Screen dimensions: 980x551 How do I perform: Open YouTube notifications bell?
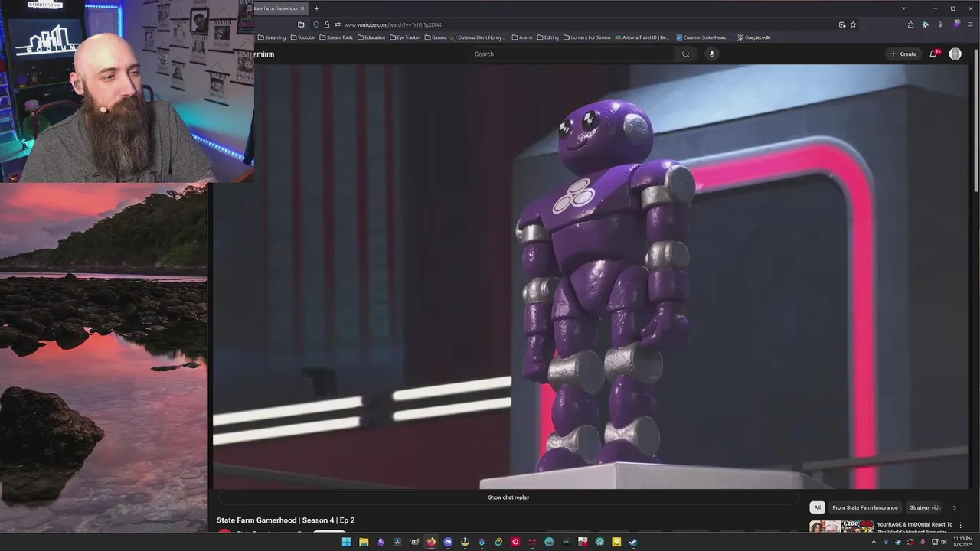click(x=933, y=54)
